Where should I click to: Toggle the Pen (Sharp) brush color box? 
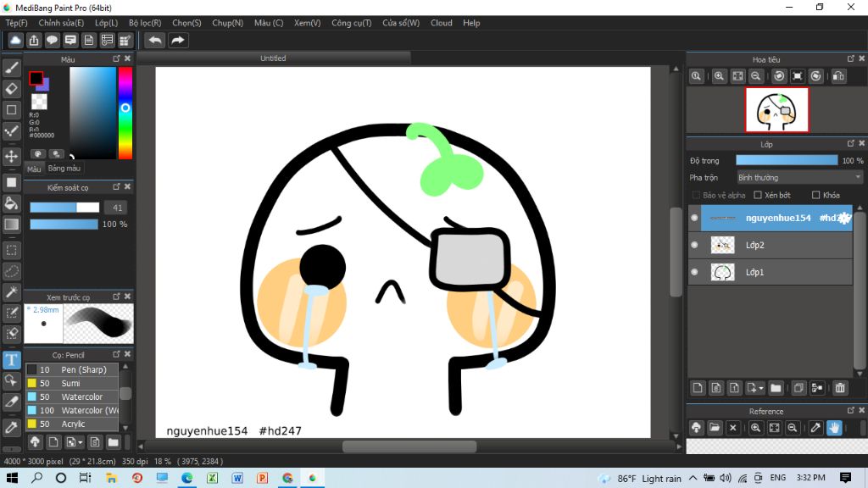pyautogui.click(x=32, y=369)
